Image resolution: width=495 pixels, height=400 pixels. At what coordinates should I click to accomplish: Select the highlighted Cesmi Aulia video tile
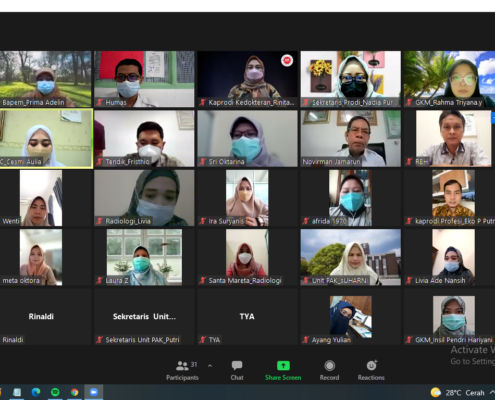point(46,138)
